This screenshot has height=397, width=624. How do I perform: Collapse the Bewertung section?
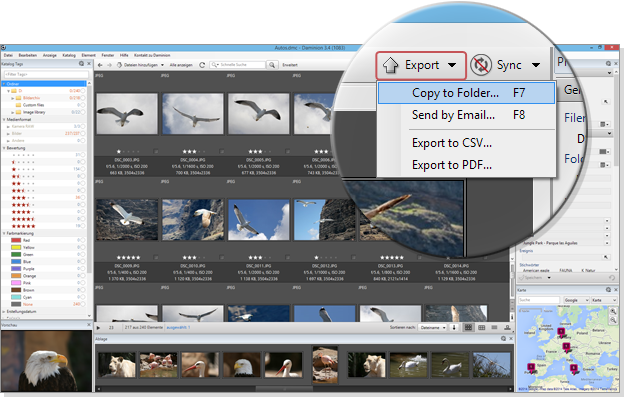tap(4, 148)
